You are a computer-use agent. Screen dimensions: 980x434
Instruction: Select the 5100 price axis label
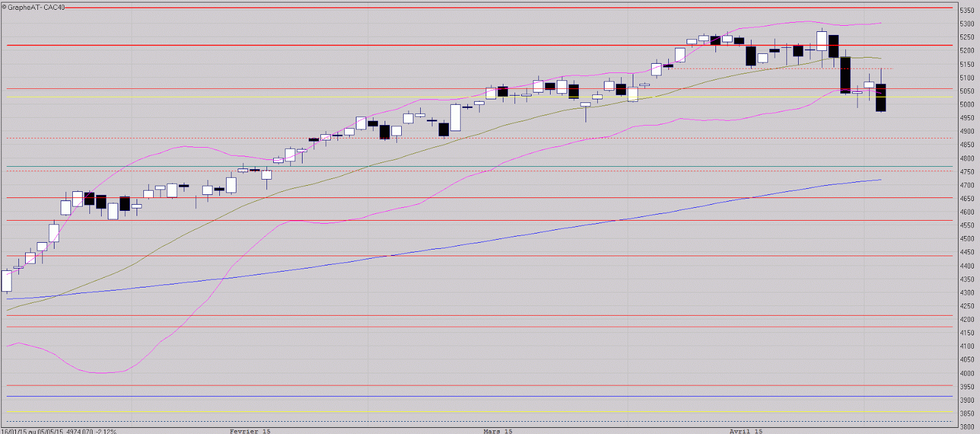tap(967, 78)
